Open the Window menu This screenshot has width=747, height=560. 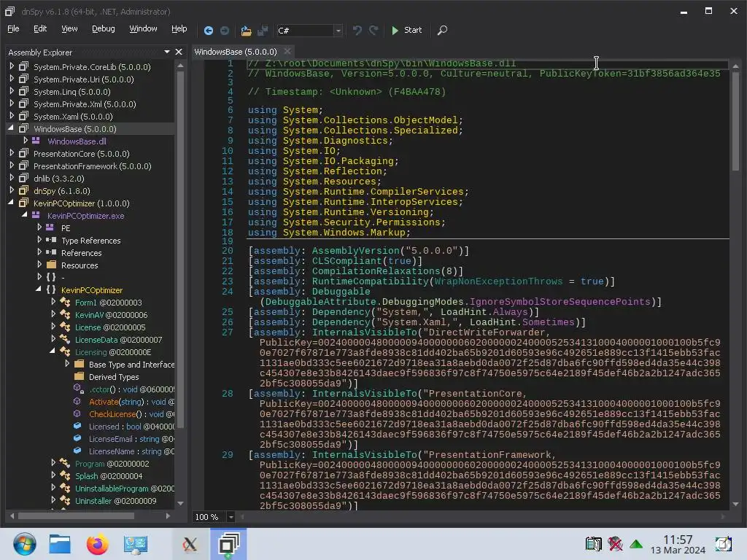tap(144, 28)
